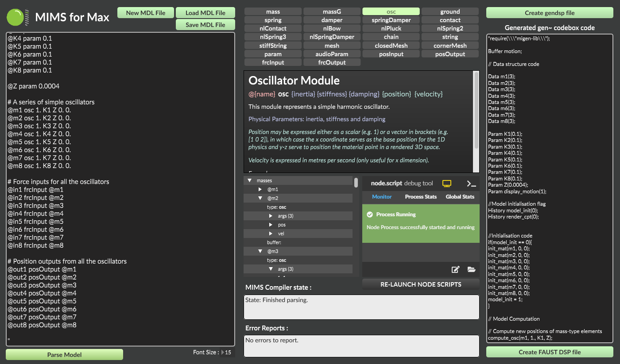Screen dimensions: 620x364
Task: Switch to the Process Stats tab
Action: pyautogui.click(x=421, y=197)
